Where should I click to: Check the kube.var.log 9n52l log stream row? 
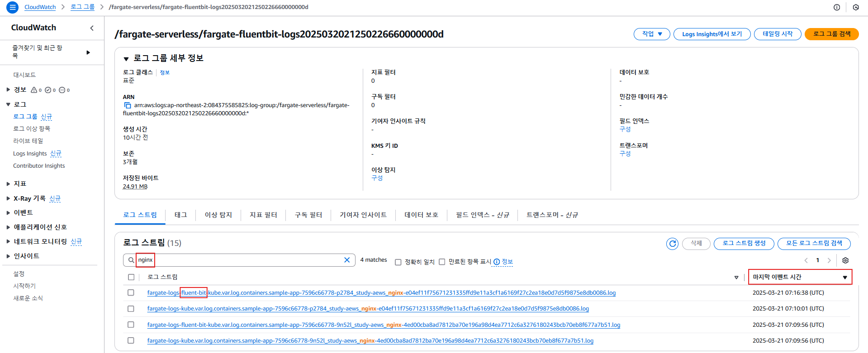(131, 340)
